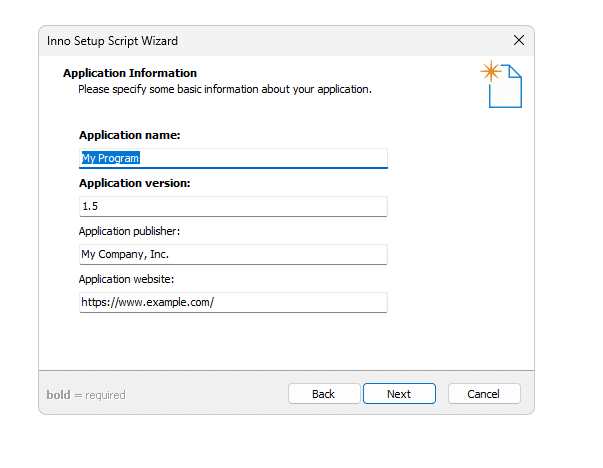Click the Next button
The width and height of the screenshot is (603, 468).
[x=399, y=394]
